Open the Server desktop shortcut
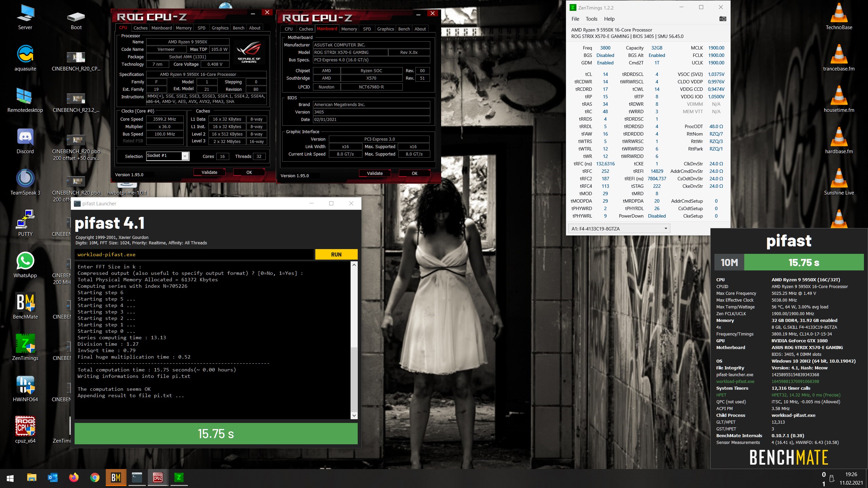This screenshot has width=868, height=488. [x=25, y=17]
